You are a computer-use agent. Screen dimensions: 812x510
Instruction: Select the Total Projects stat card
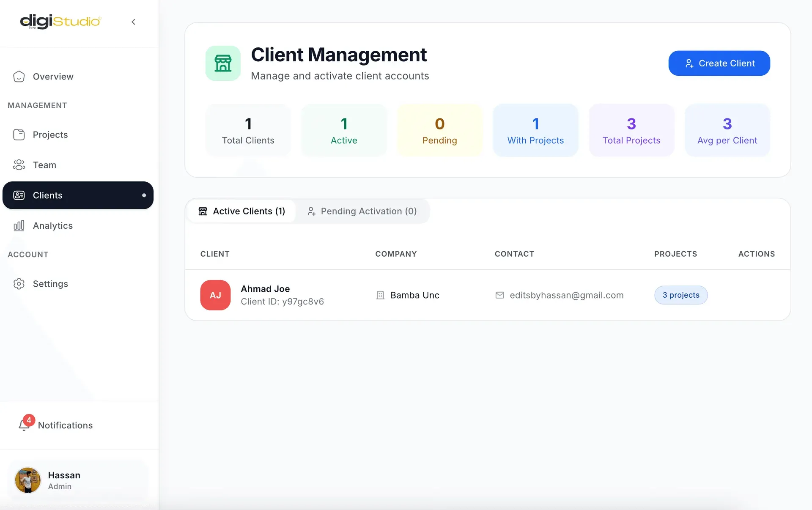pyautogui.click(x=631, y=130)
